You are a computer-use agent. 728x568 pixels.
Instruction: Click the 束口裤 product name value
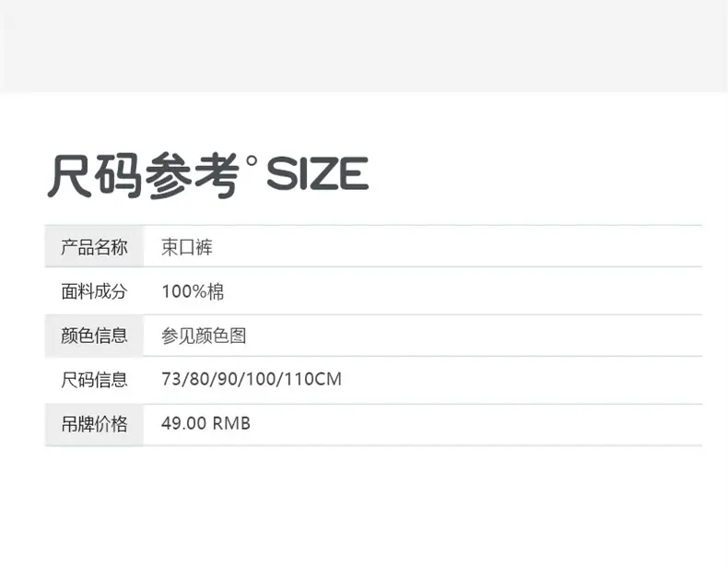tap(187, 247)
